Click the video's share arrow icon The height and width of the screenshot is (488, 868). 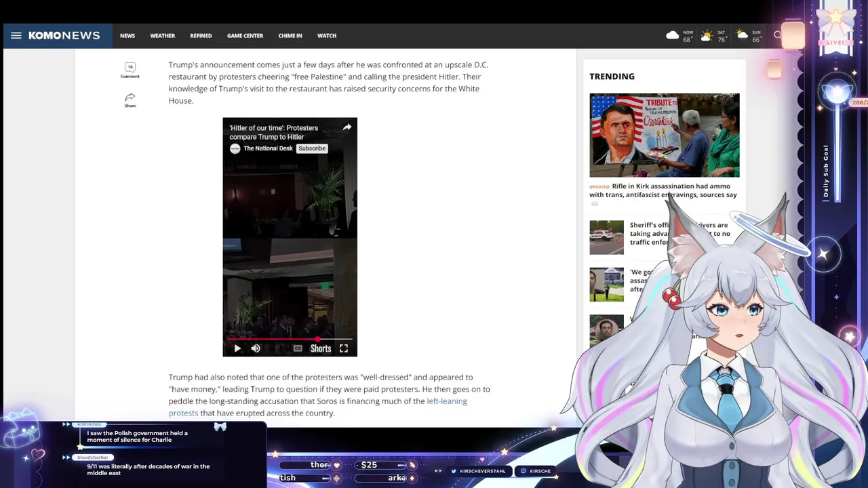point(347,127)
